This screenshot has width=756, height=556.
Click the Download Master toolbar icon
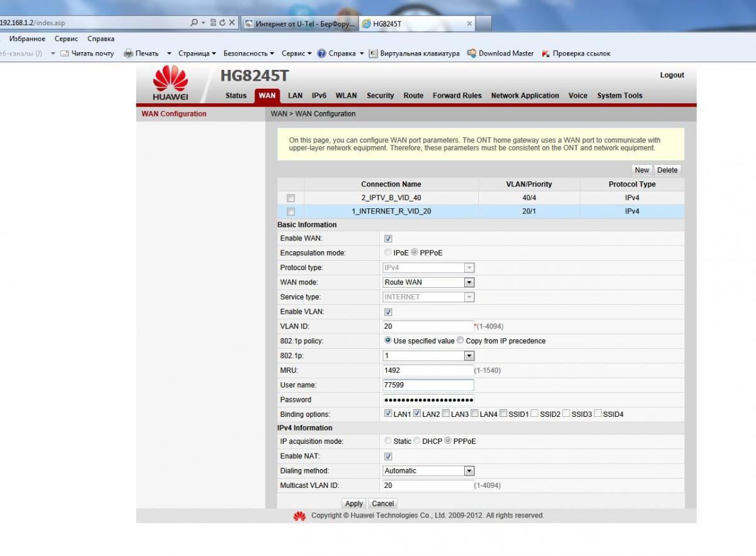(x=471, y=54)
